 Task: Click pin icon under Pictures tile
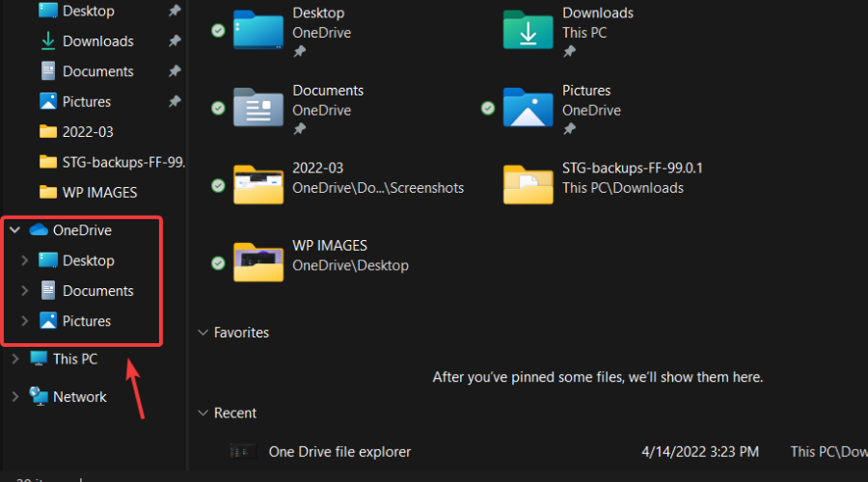click(x=569, y=129)
